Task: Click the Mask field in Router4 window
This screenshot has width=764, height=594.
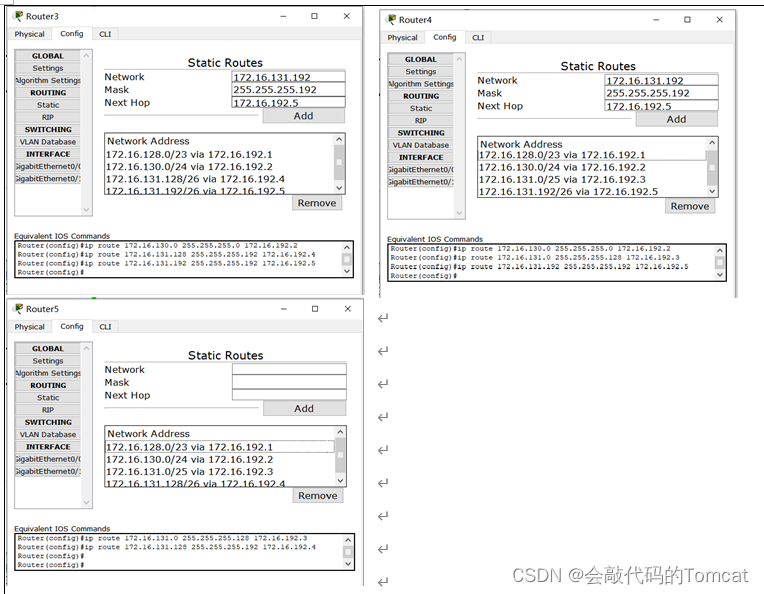Action: [661, 93]
